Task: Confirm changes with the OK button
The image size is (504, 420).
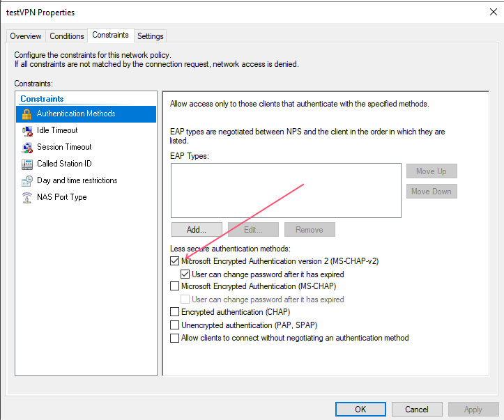Action: pos(360,409)
